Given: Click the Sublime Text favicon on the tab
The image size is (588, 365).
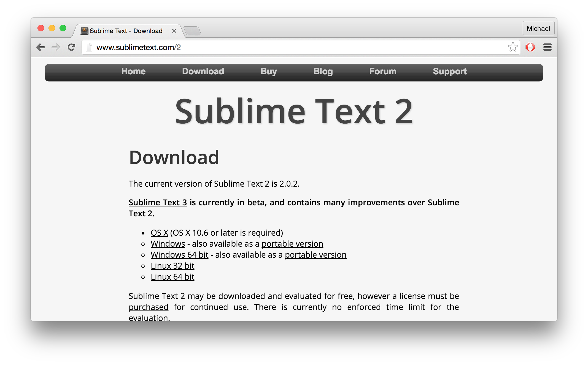Looking at the screenshot, I should pos(84,31).
